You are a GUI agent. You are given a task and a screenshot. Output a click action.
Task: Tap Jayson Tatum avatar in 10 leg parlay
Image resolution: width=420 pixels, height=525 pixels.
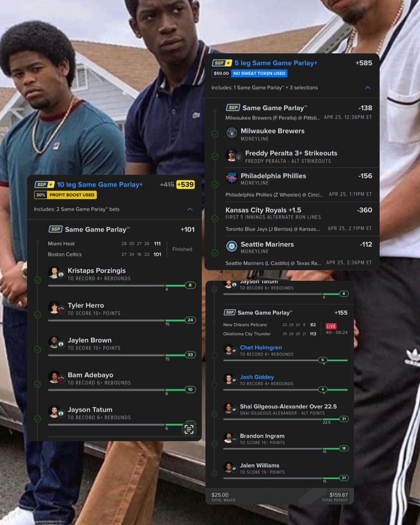click(x=54, y=412)
